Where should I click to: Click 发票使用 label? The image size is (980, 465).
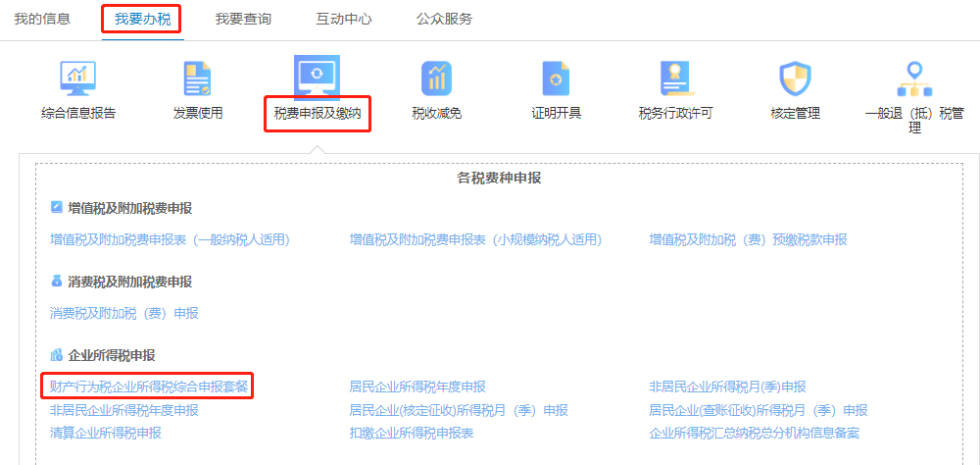click(198, 113)
